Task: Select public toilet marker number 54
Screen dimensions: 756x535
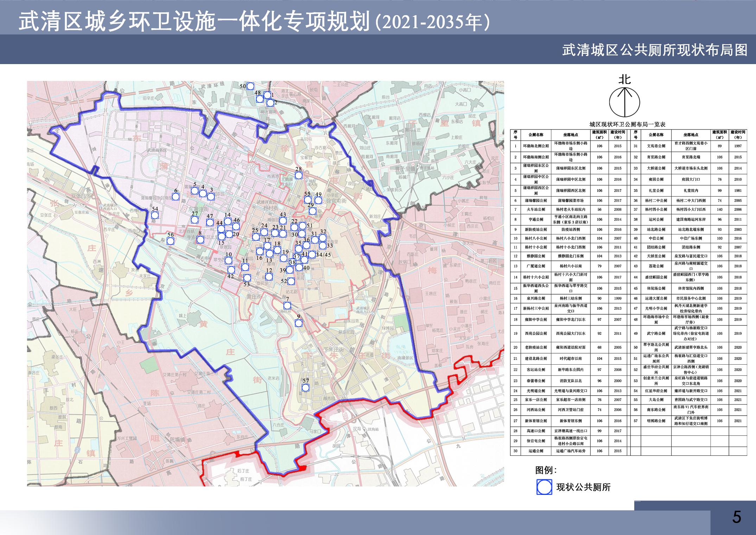Action: [155, 215]
